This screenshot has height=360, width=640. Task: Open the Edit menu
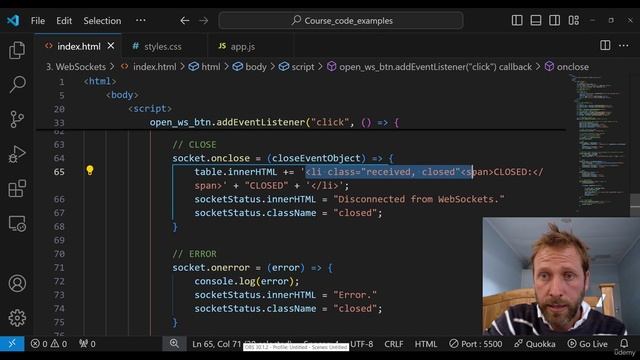click(64, 20)
